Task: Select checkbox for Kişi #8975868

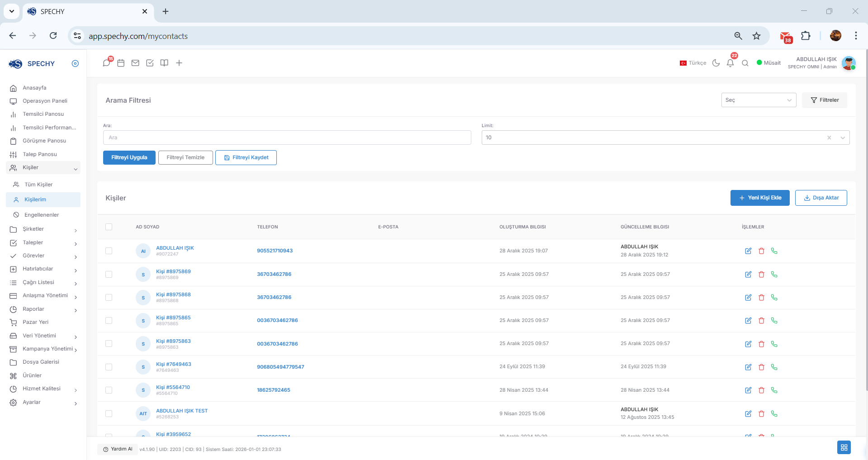Action: tap(109, 297)
